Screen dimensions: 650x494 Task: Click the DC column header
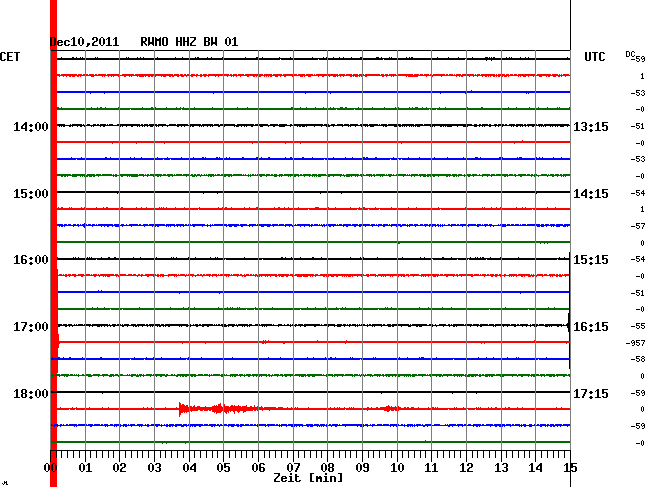tap(630, 54)
